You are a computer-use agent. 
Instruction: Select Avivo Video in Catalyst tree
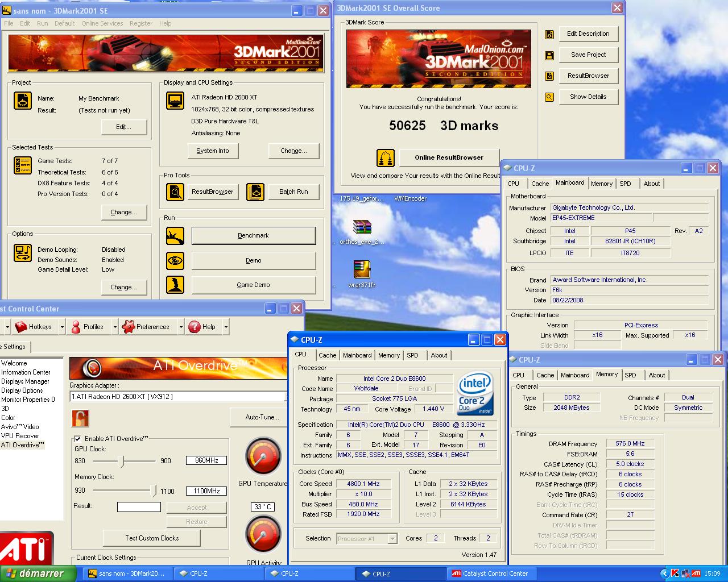tap(20, 427)
